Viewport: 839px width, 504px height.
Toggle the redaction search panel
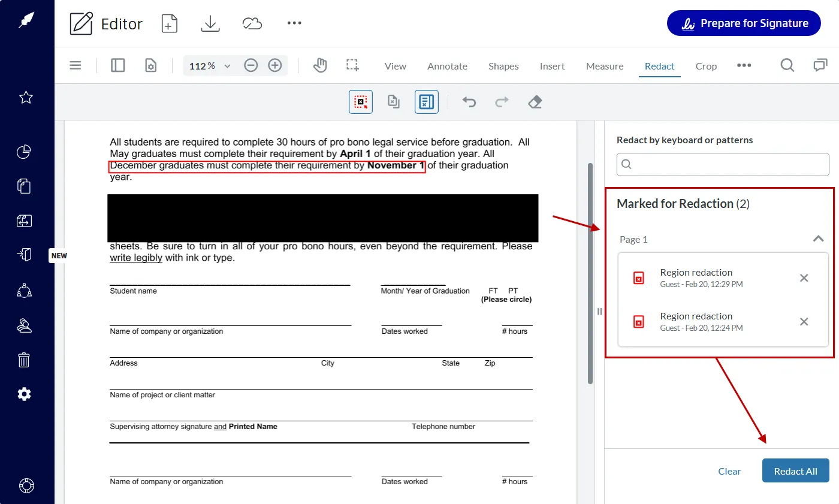point(427,102)
